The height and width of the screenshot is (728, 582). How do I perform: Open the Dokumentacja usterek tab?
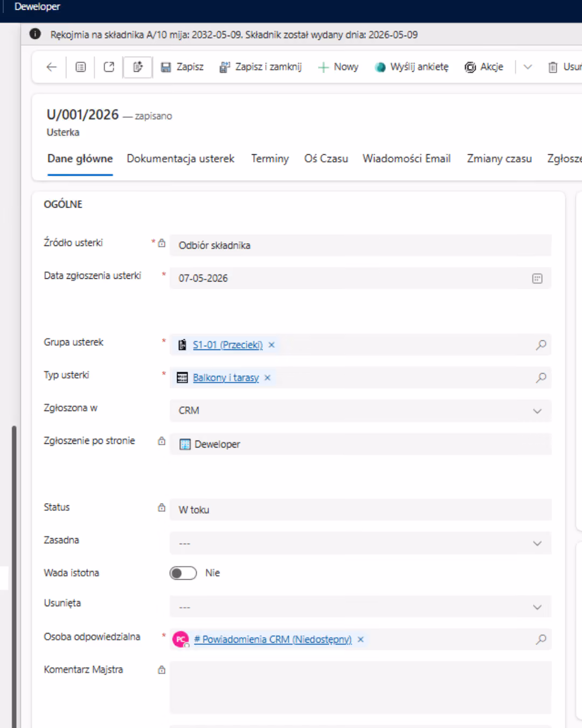coord(181,159)
